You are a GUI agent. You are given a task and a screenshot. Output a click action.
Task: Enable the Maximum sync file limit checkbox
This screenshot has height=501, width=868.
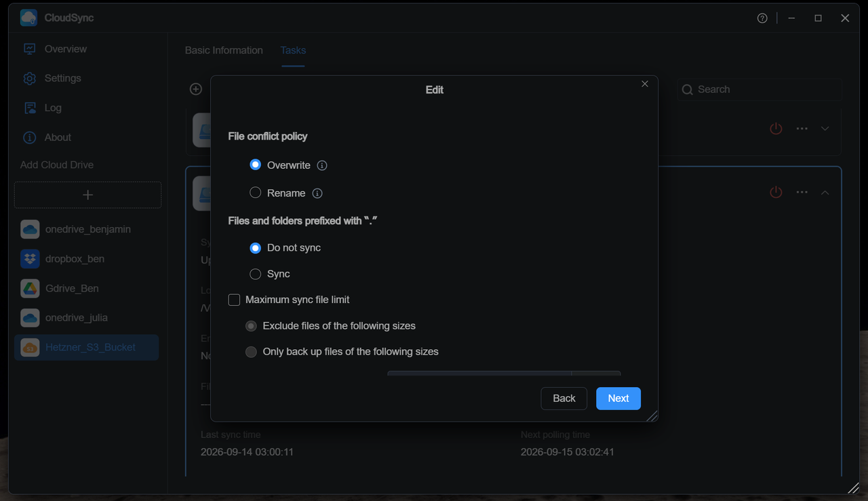click(235, 300)
